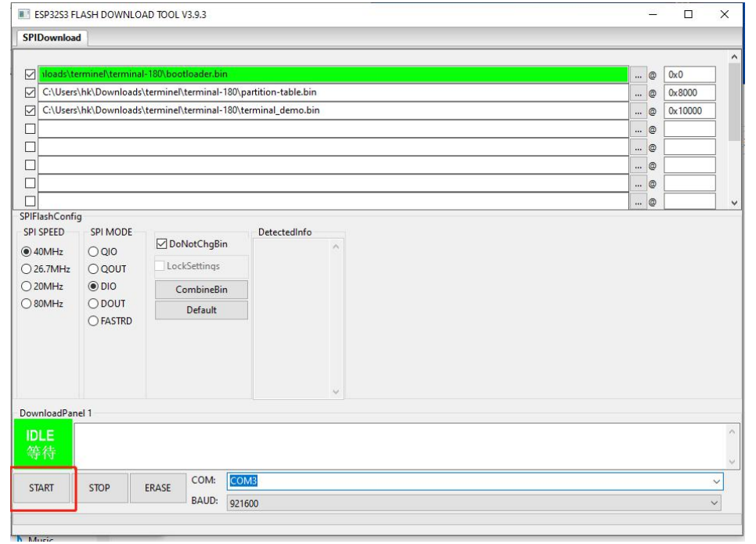
Task: Uncheck the bootloader.bin file checkbox
Action: pos(31,75)
